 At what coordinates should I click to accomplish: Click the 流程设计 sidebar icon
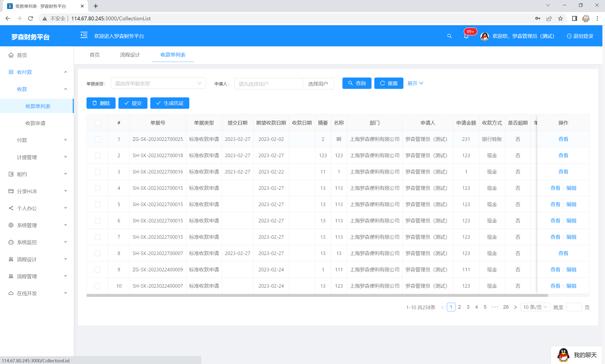[x=11, y=259]
